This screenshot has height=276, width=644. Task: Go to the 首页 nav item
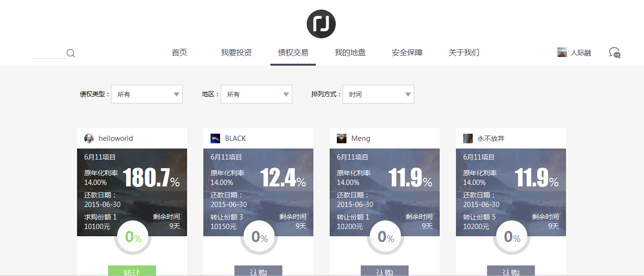coord(179,53)
